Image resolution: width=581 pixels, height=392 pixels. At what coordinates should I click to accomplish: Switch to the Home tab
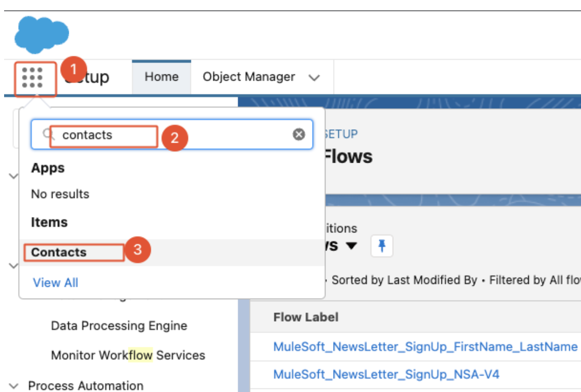point(161,77)
